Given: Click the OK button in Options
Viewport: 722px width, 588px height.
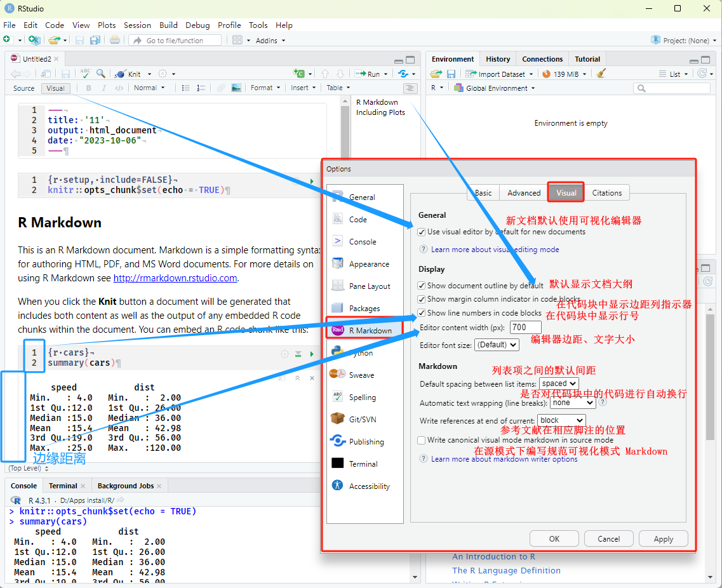Looking at the screenshot, I should 554,538.
